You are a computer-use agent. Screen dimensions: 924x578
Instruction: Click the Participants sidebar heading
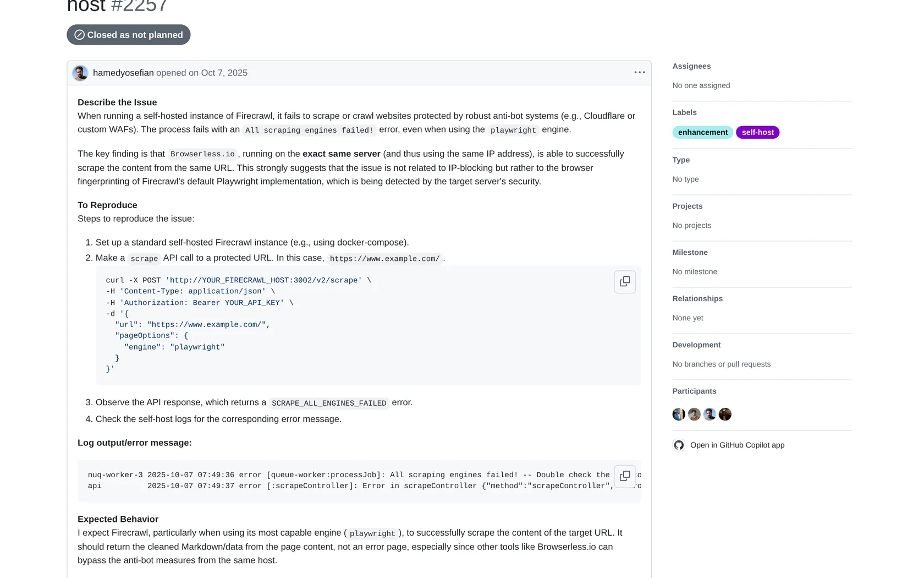(694, 391)
